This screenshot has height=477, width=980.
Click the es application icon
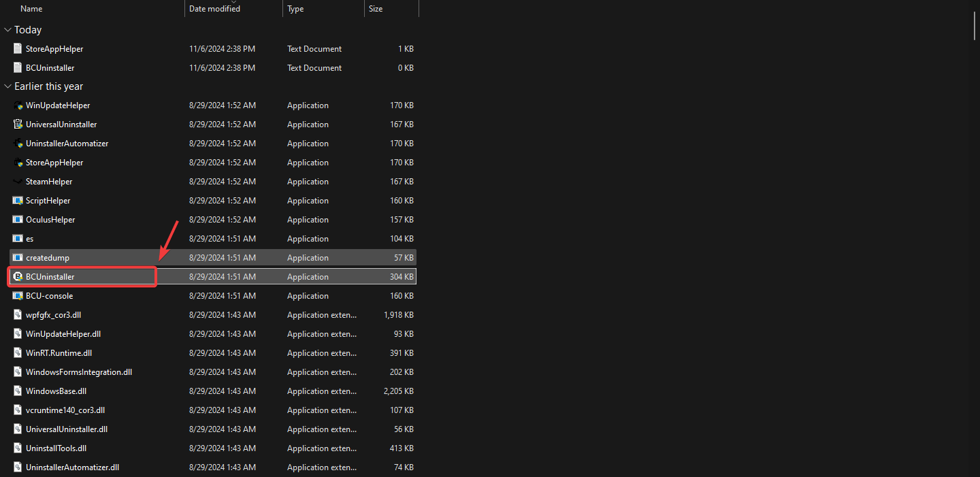(x=18, y=239)
